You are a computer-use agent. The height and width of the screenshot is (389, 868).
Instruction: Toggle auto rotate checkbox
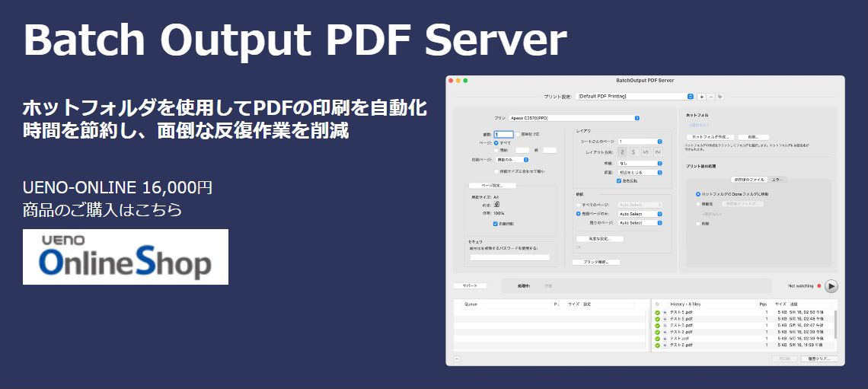(496, 224)
